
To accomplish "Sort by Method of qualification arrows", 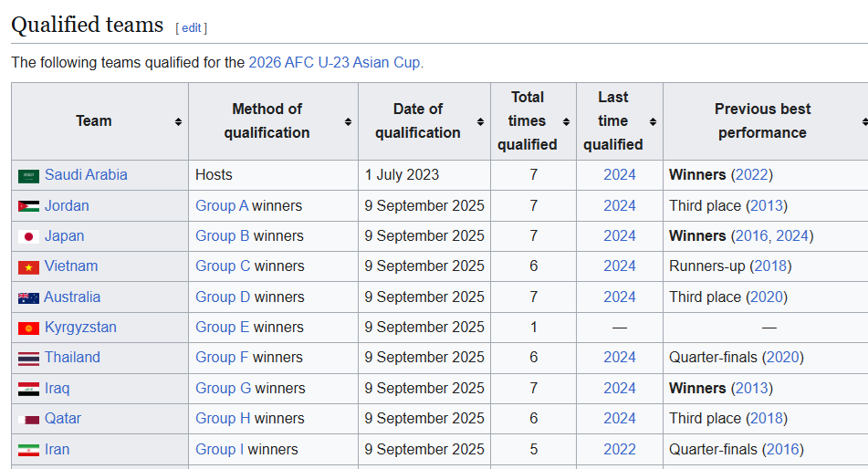I will [348, 122].
